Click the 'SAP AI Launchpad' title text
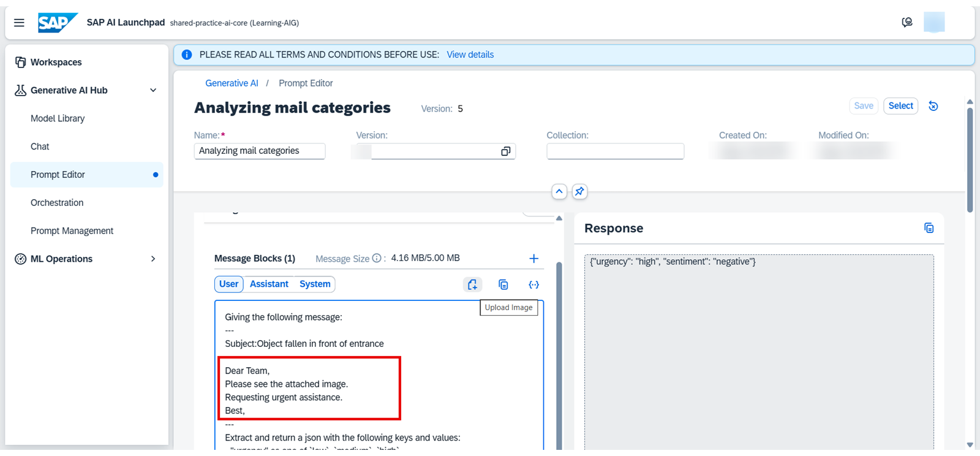980x456 pixels. pyautogui.click(x=126, y=23)
